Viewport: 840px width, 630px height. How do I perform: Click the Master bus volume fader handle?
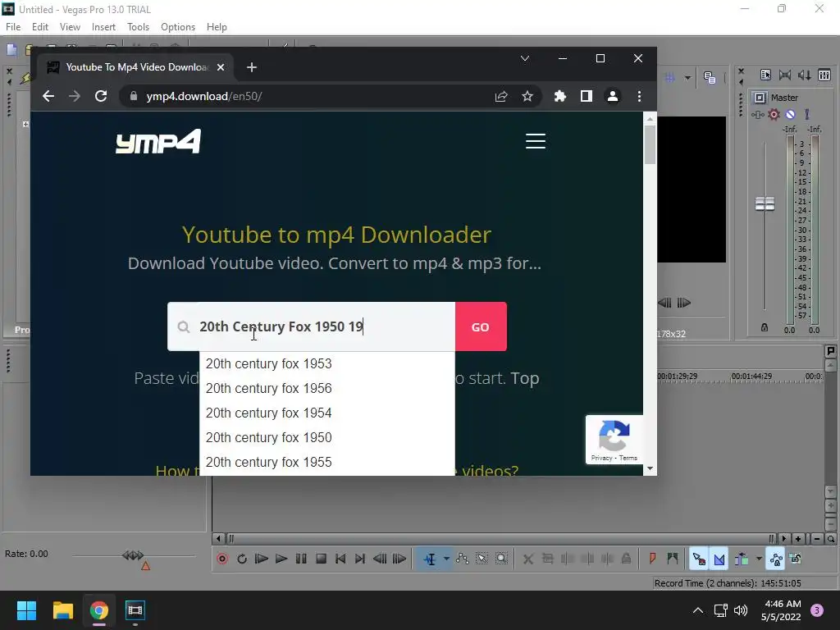(x=765, y=203)
